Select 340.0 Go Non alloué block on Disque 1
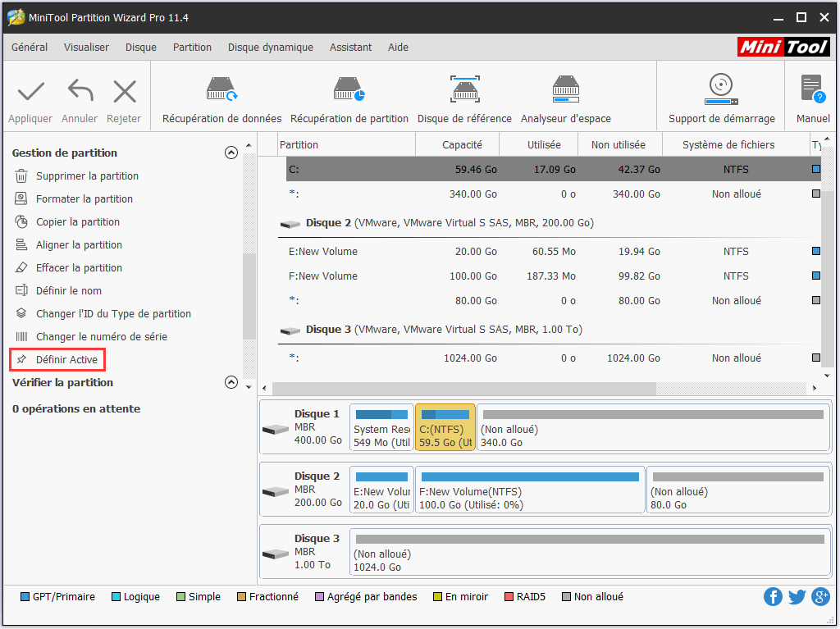Screen dimensions: 840x629 (652, 427)
